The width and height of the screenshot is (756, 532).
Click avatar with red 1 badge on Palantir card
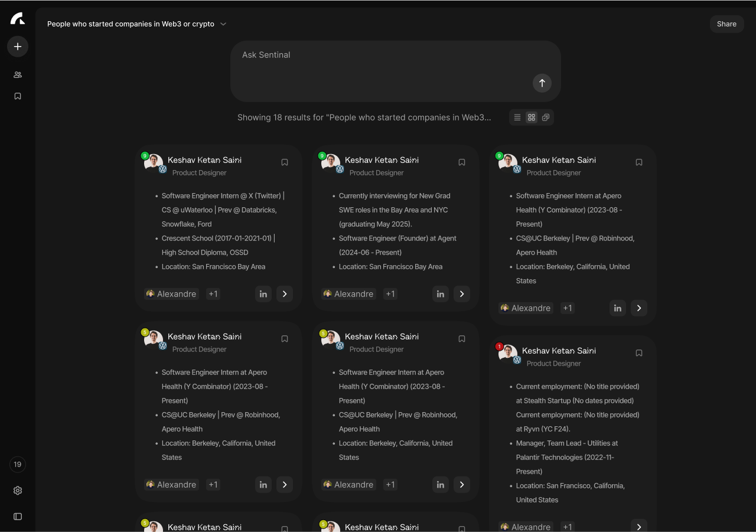pos(508,354)
